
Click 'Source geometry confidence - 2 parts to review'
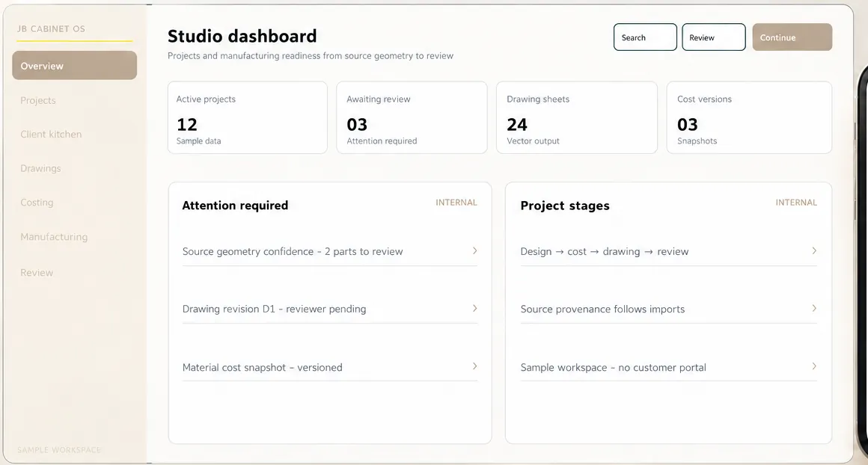[293, 252]
